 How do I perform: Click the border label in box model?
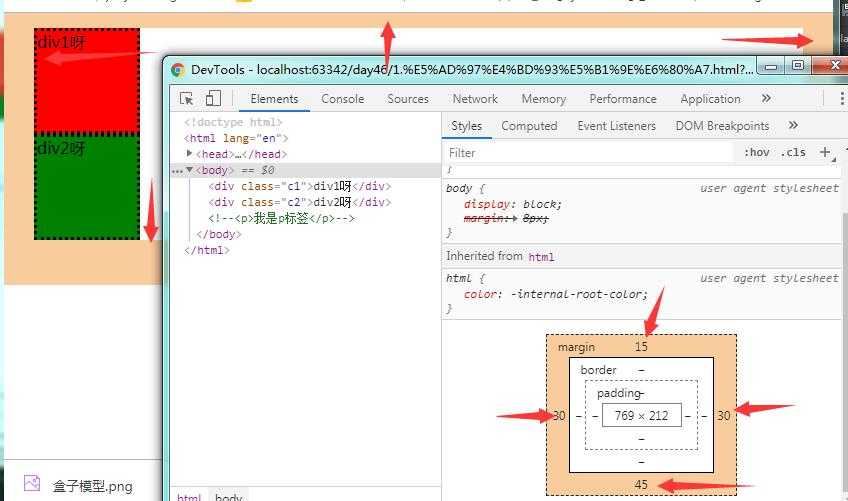(x=598, y=370)
